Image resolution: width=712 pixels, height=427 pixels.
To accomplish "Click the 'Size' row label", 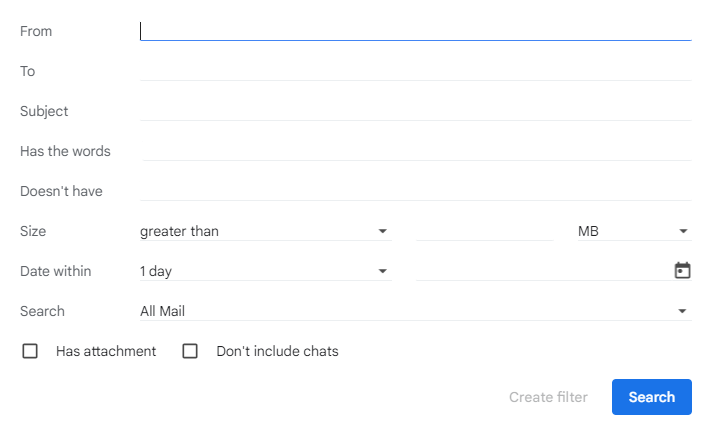I will (x=33, y=231).
